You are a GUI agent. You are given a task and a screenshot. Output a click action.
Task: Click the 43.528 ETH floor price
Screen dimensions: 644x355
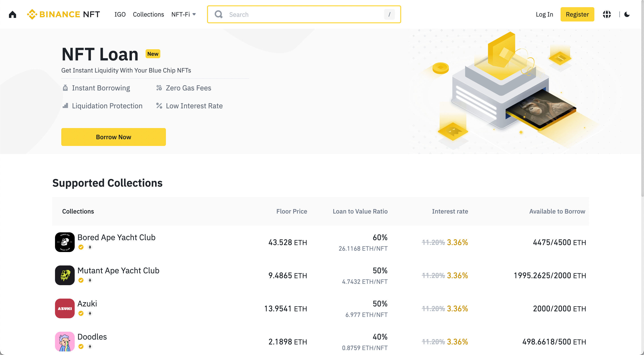(288, 242)
